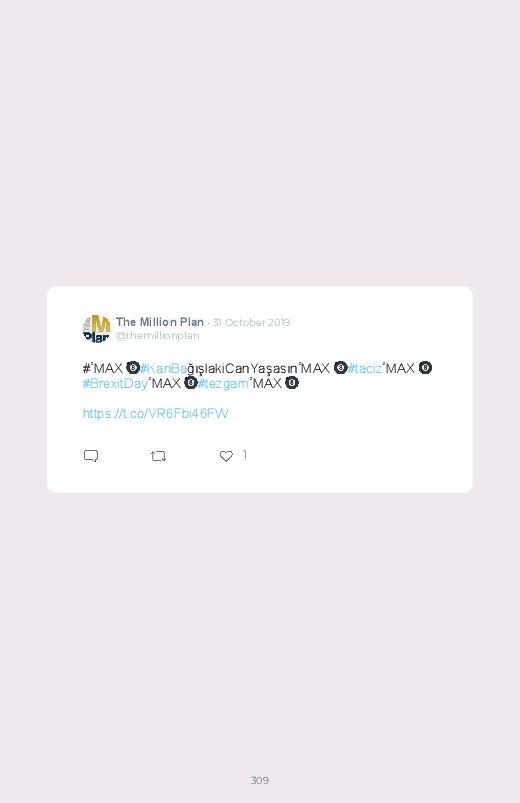Click the leading #MAX text in tweet
This screenshot has width=520, height=803.
click(102, 368)
